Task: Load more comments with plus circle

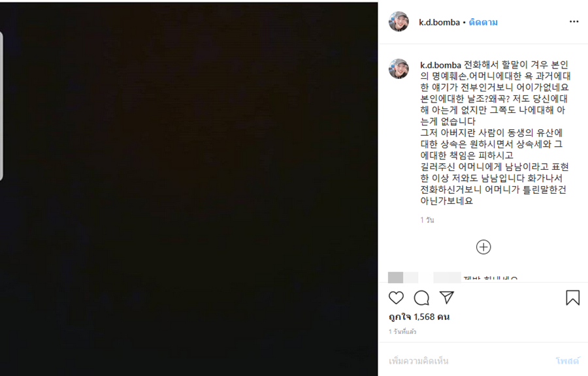Action: tap(483, 247)
